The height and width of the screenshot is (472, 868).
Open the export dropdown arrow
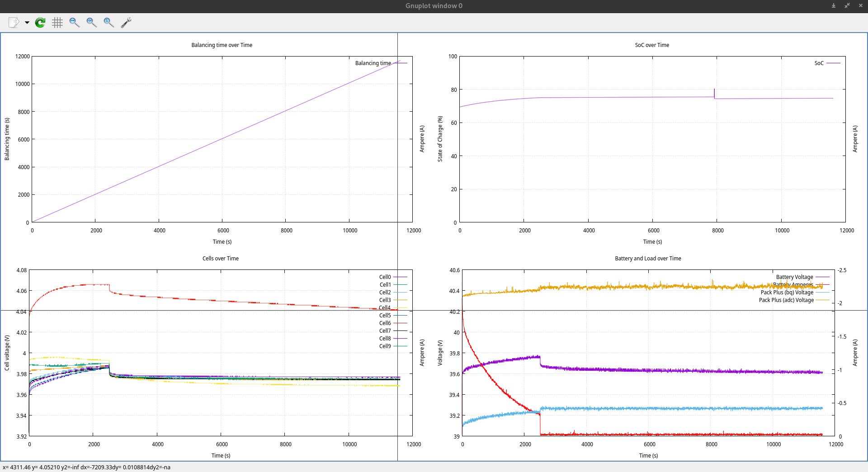click(27, 23)
